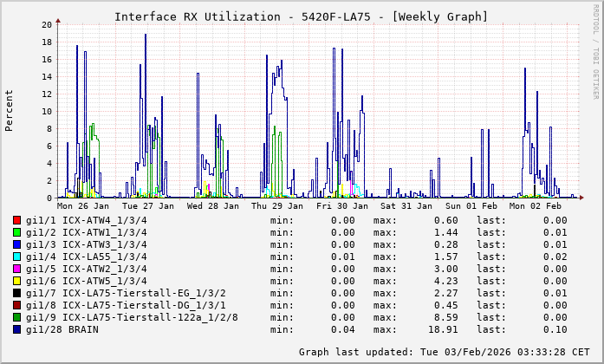The width and height of the screenshot is (604, 364).
Task: Click the Thu 29 Jan axis label
Action: (x=277, y=206)
